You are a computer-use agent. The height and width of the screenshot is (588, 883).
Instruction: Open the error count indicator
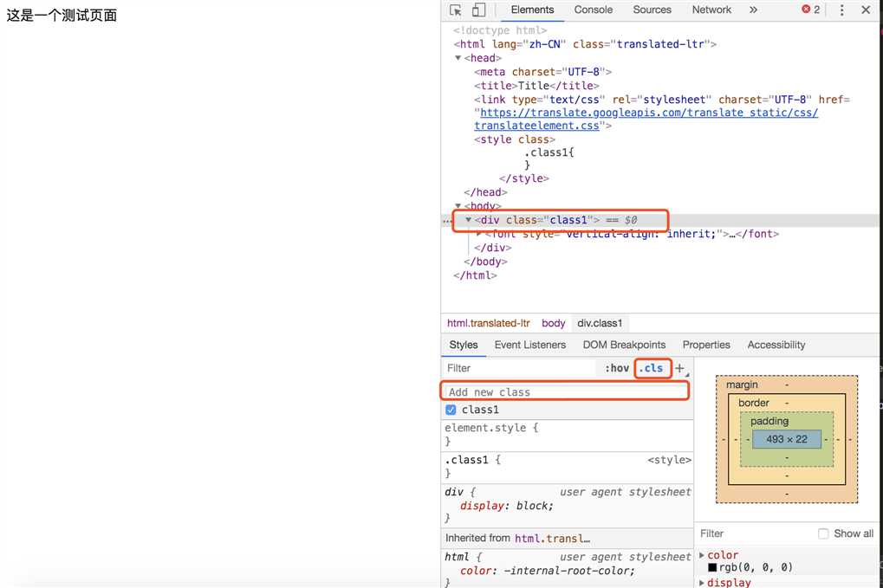811,10
